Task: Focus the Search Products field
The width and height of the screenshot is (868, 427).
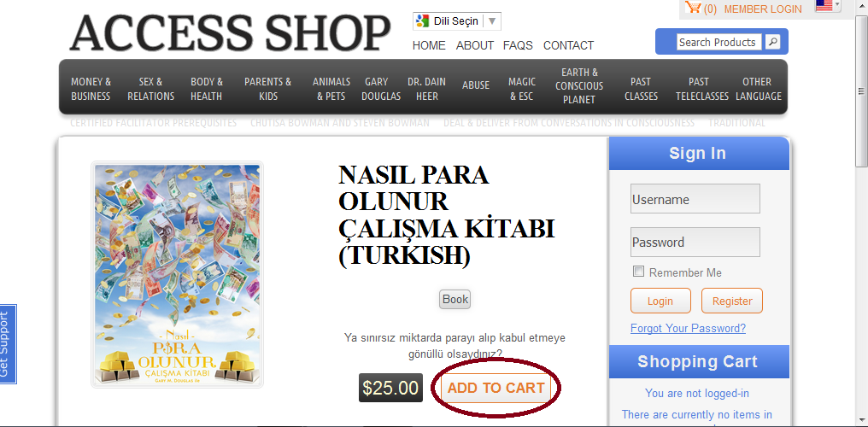Action: [719, 42]
